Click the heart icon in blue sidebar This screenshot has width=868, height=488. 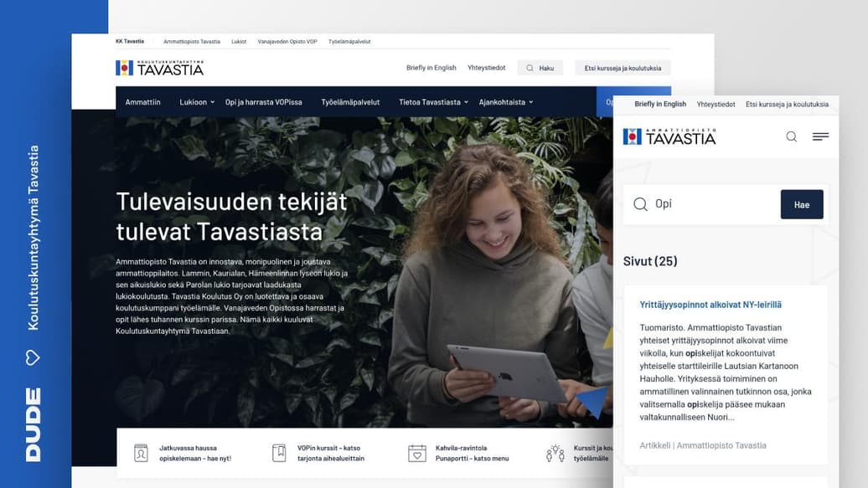tap(33, 357)
